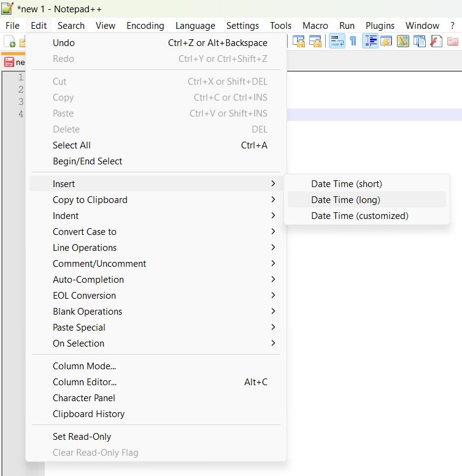The width and height of the screenshot is (462, 476).
Task: Expand Auto-Completion submenu arrow
Action: (273, 279)
